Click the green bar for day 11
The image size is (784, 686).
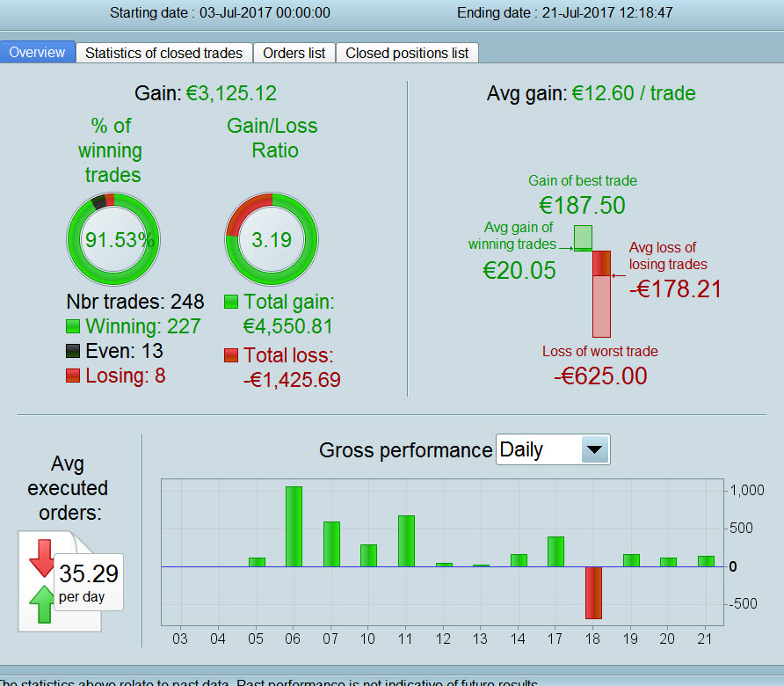(406, 541)
